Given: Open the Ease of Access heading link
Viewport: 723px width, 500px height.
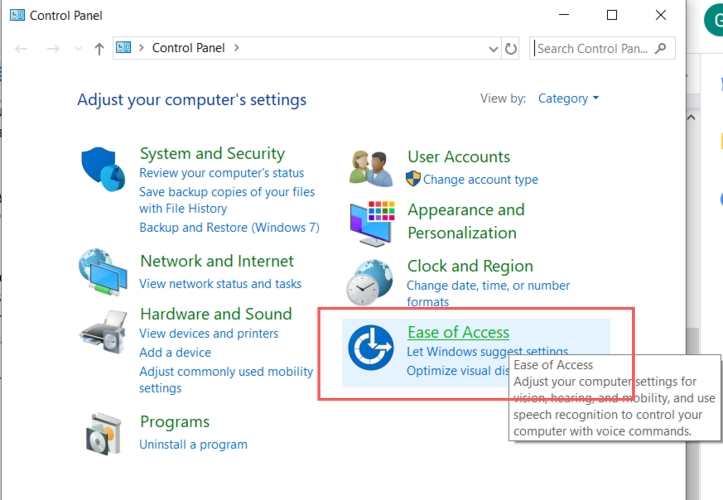Looking at the screenshot, I should pyautogui.click(x=458, y=332).
